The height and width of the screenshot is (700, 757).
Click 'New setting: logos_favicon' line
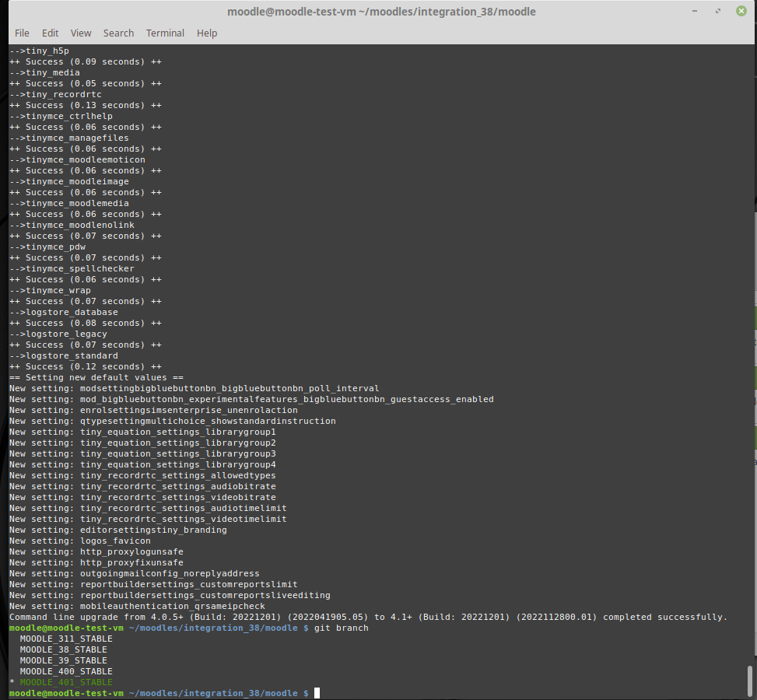tap(79, 541)
